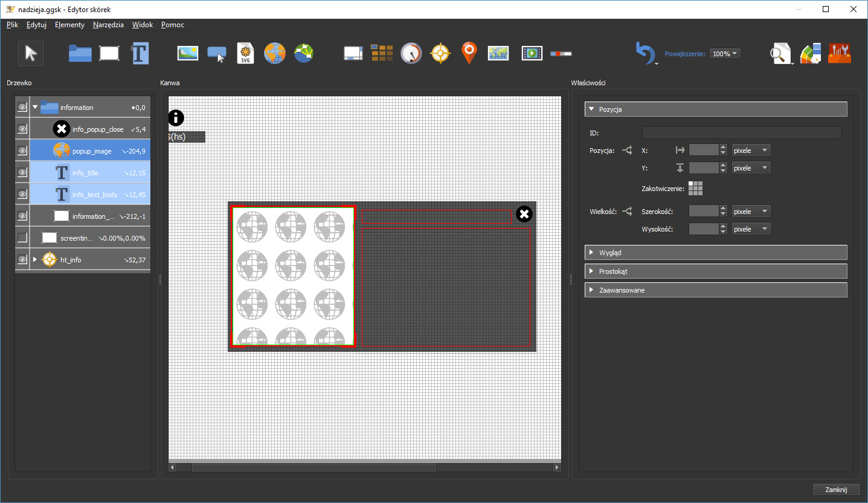Undo the last action
Screen dimensions: 868x503
(645, 53)
